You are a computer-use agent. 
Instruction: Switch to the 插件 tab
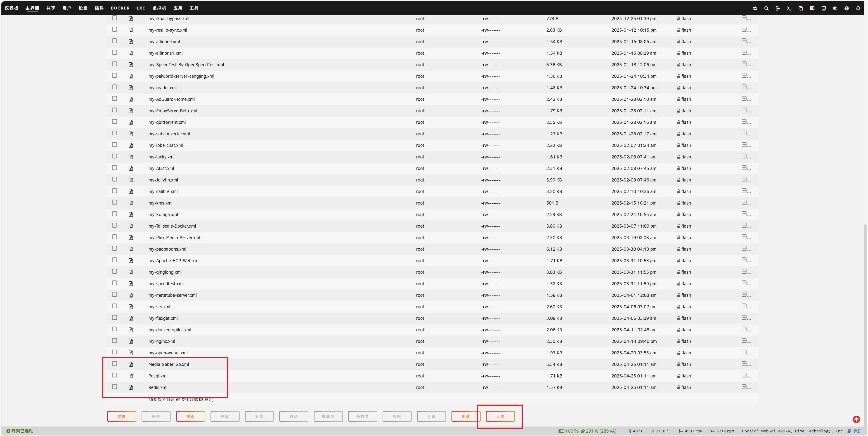[x=99, y=8]
